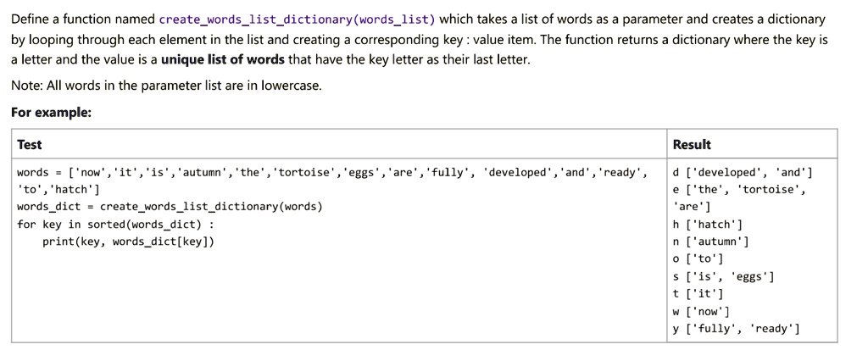The height and width of the screenshot is (361, 868).
Task: Click the note about lowercase words
Action: tap(166, 86)
